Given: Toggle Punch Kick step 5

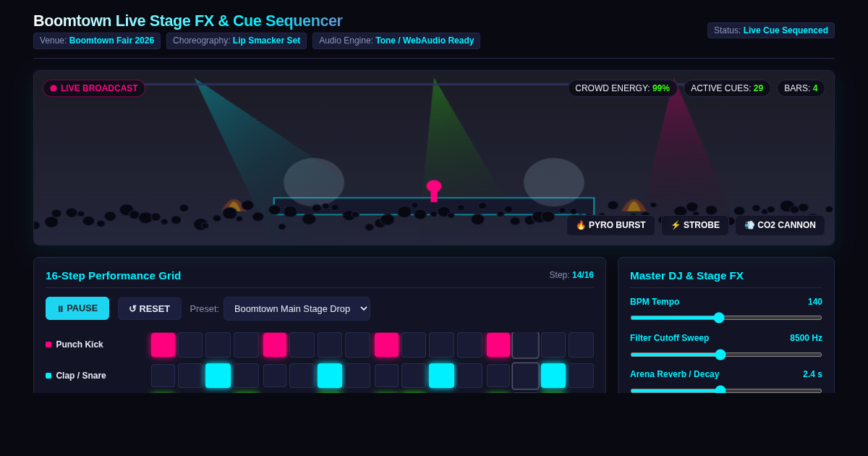Looking at the screenshot, I should 275,345.
